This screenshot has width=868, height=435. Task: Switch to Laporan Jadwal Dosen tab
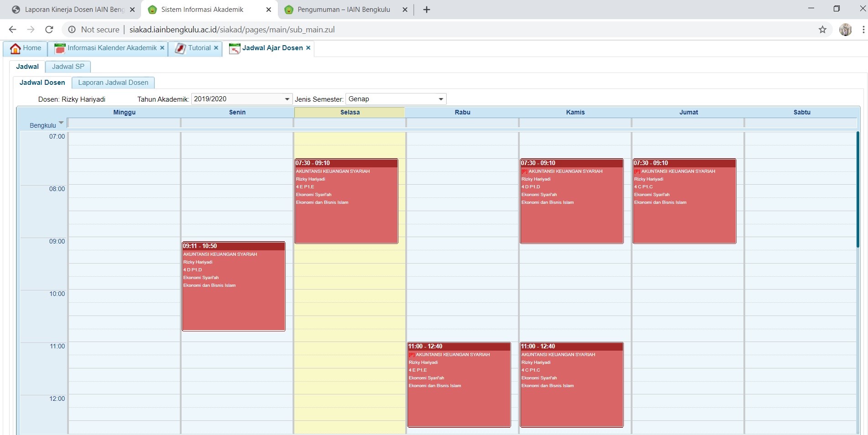pyautogui.click(x=113, y=83)
